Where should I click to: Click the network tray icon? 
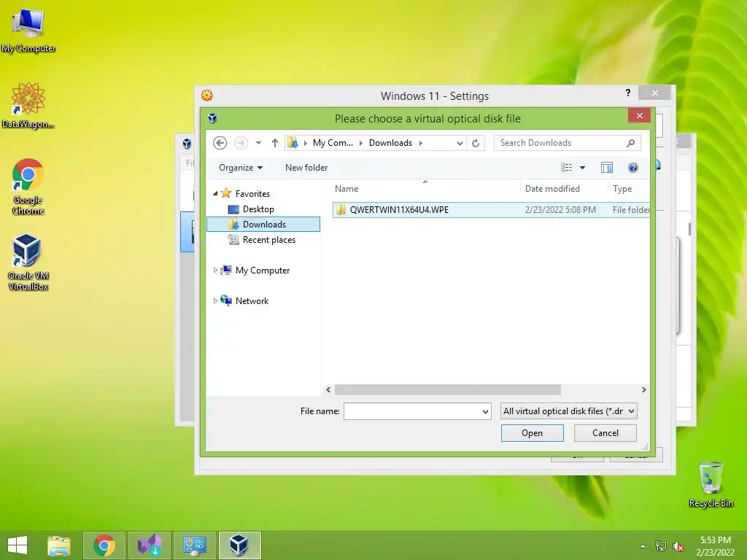pyautogui.click(x=661, y=546)
